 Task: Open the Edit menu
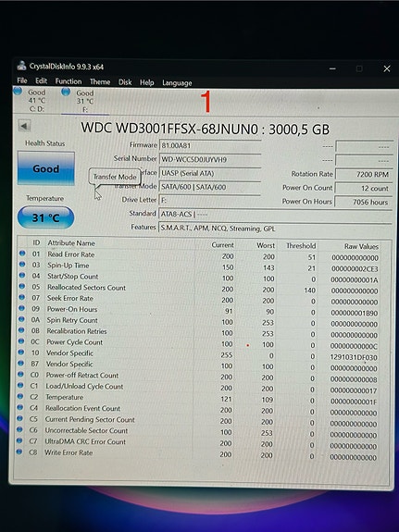tap(41, 80)
